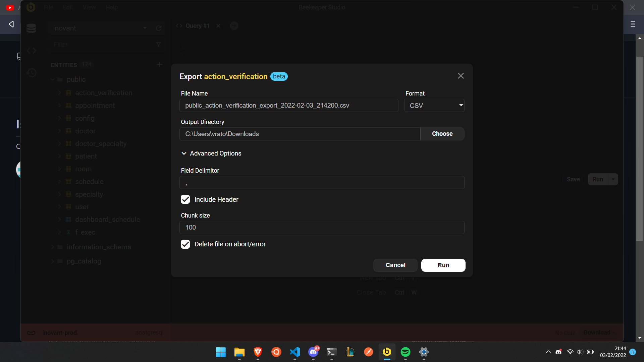Open Spotify from the taskbar
Screen dimensions: 644x362
406,352
